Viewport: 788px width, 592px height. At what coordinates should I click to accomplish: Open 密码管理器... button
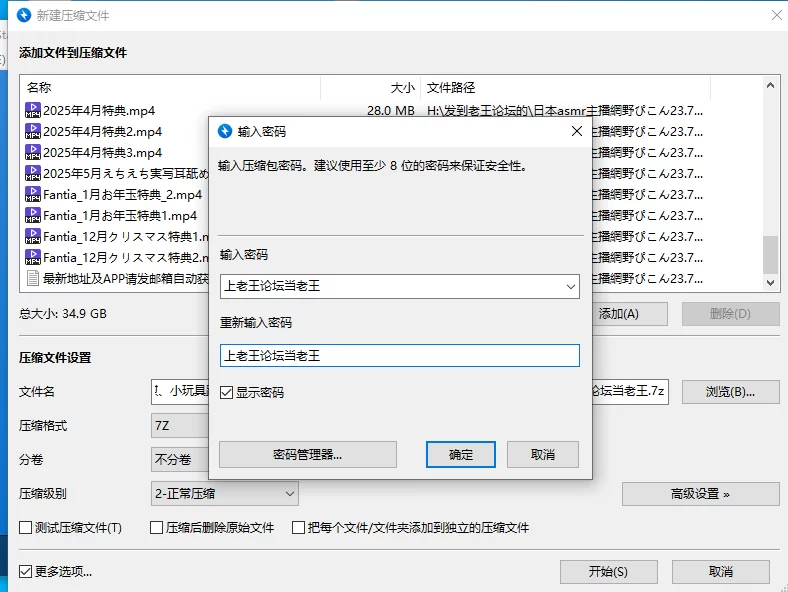pos(307,454)
